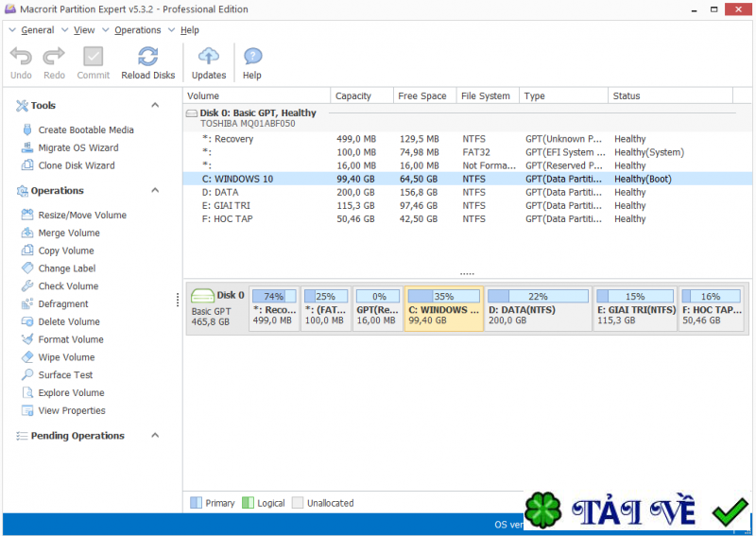Launch Create Bootable Media tool

[x=77, y=130]
